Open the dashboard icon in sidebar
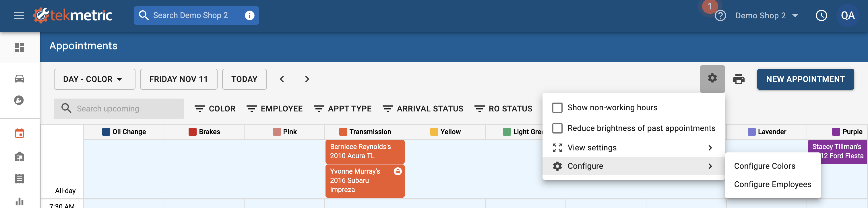Viewport: 868px width, 208px height. point(20,48)
